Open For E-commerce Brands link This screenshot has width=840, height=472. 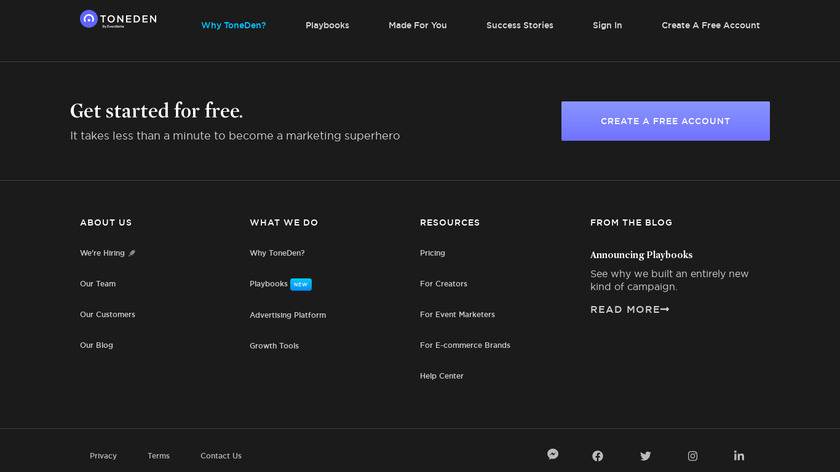click(465, 345)
